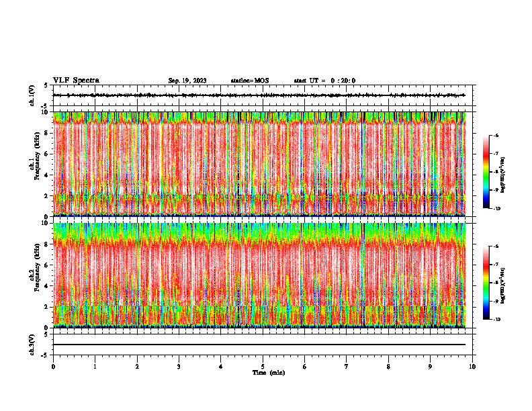Click the time axis tick label "0"
The width and height of the screenshot is (532, 411).
[x=53, y=367]
